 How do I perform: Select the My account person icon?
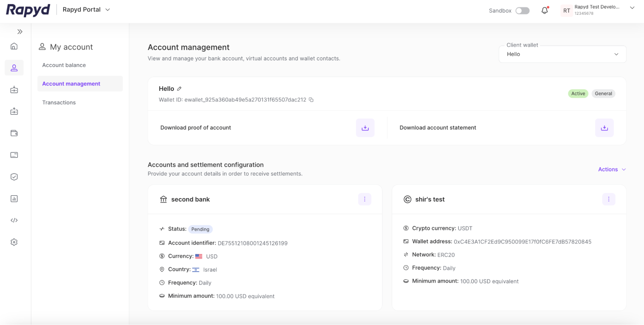point(14,68)
